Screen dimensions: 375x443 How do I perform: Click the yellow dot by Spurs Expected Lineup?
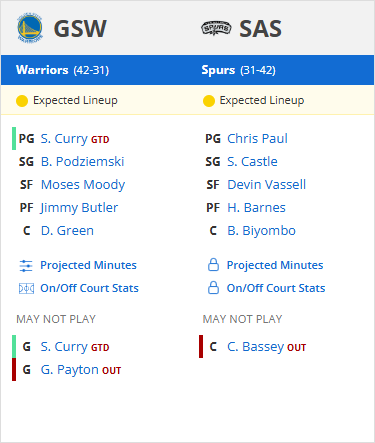click(x=209, y=101)
